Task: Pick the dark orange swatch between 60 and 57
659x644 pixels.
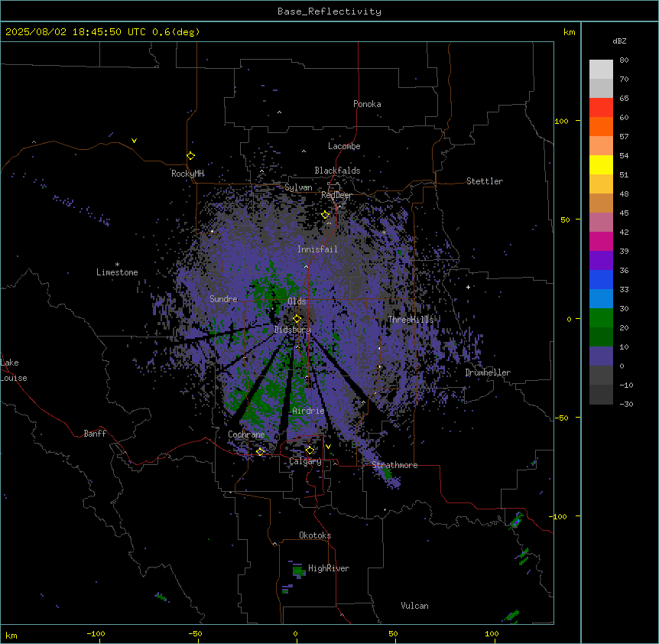Action: 601,126
